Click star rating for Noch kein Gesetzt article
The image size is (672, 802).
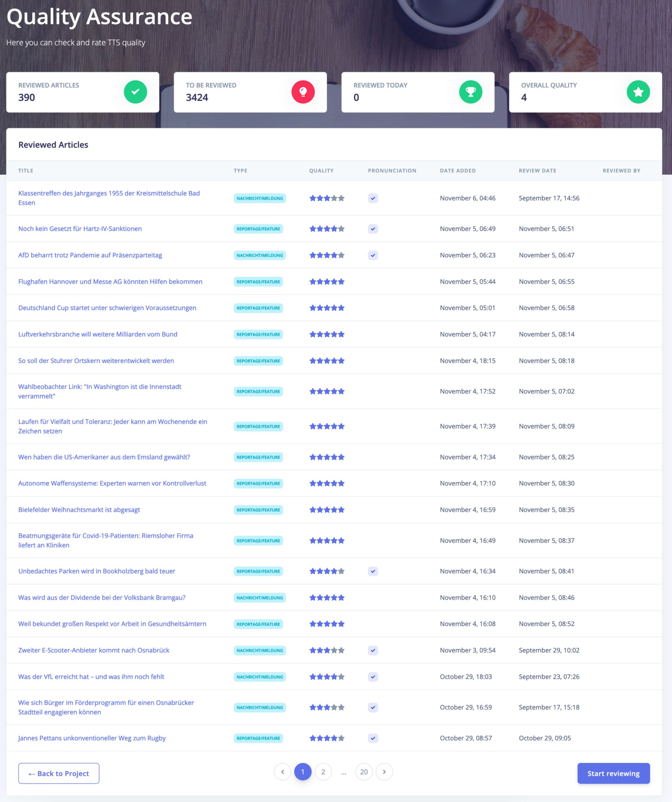point(327,229)
